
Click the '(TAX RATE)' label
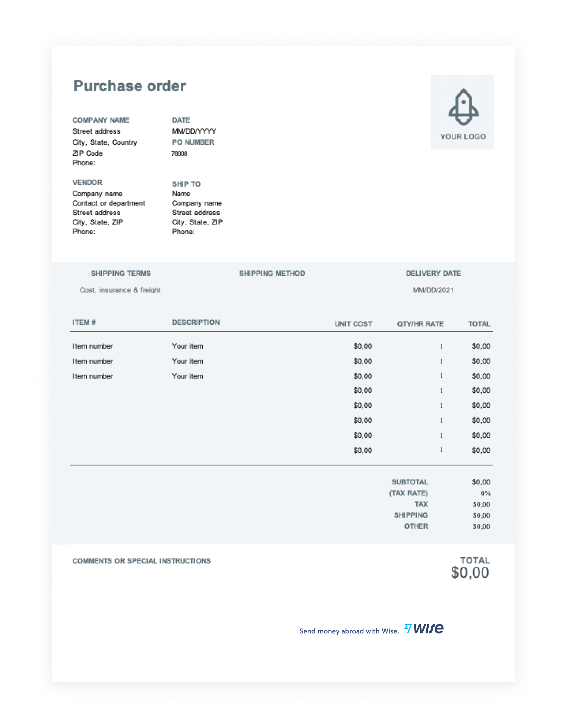tap(409, 493)
